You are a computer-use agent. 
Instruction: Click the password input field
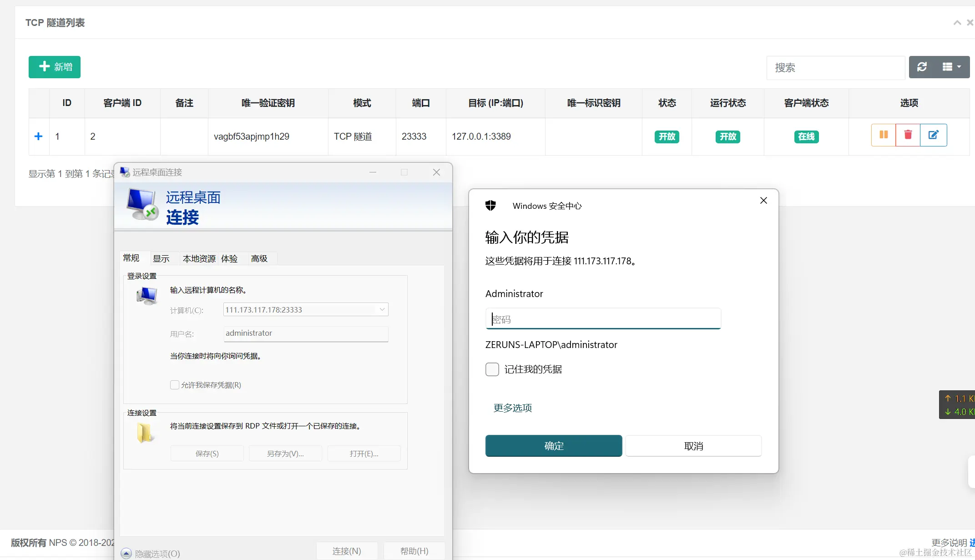tap(603, 319)
